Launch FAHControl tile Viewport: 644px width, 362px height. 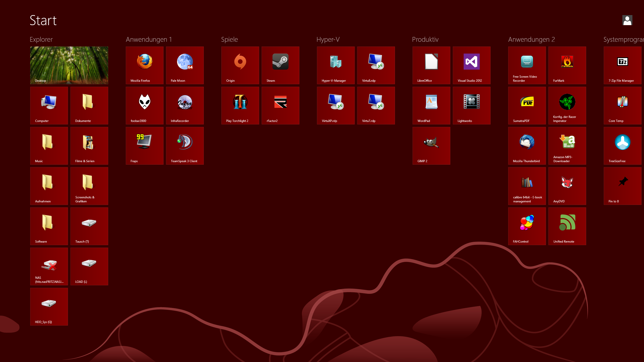527,226
